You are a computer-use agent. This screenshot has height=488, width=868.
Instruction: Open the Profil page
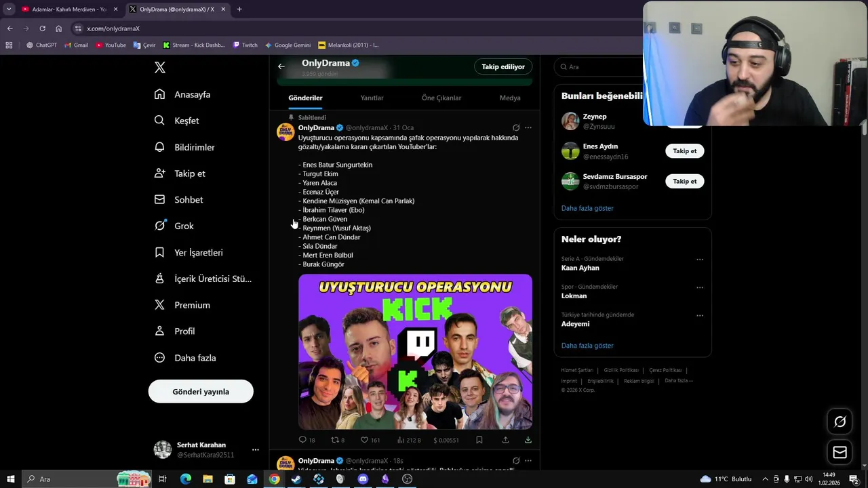[174, 331]
